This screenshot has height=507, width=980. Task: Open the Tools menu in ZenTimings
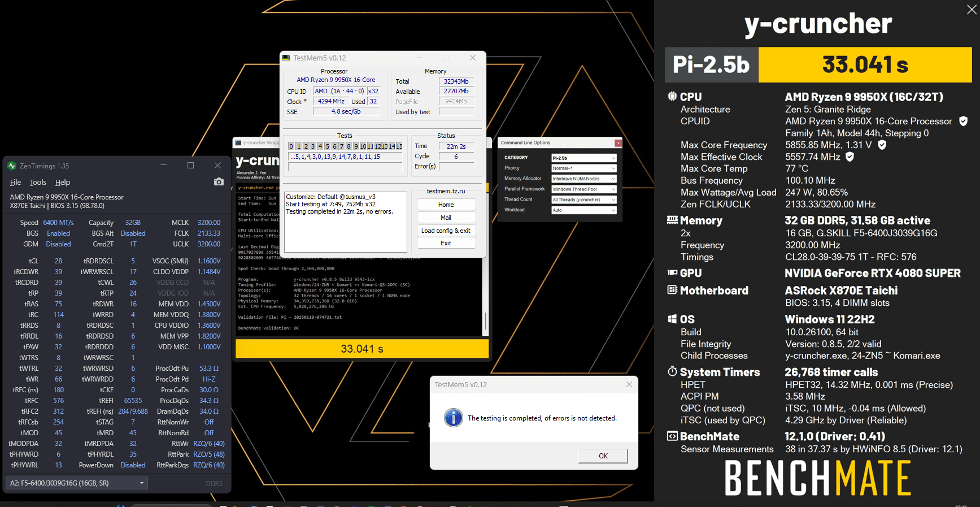[x=38, y=182]
